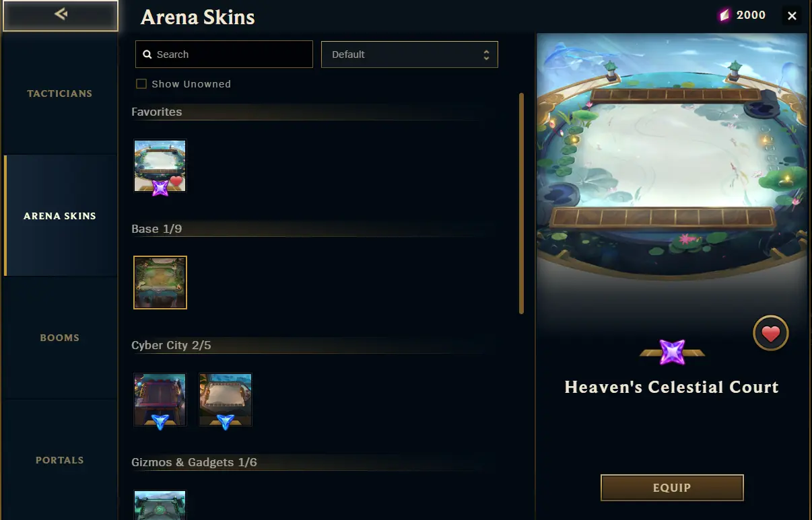Select the Base arena skin thumbnail
The width and height of the screenshot is (812, 520).
click(160, 283)
